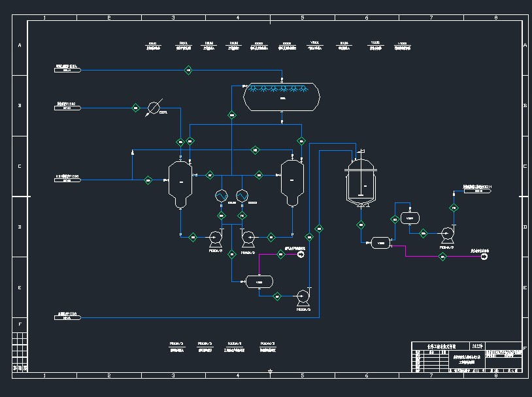The width and height of the screenshot is (532, 397).
Task: Select the pump beside the bottom-center horizontal tank
Action: 303,297
